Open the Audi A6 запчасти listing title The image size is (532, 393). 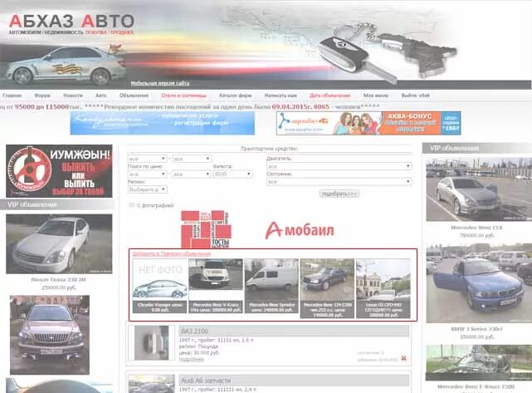tap(206, 381)
